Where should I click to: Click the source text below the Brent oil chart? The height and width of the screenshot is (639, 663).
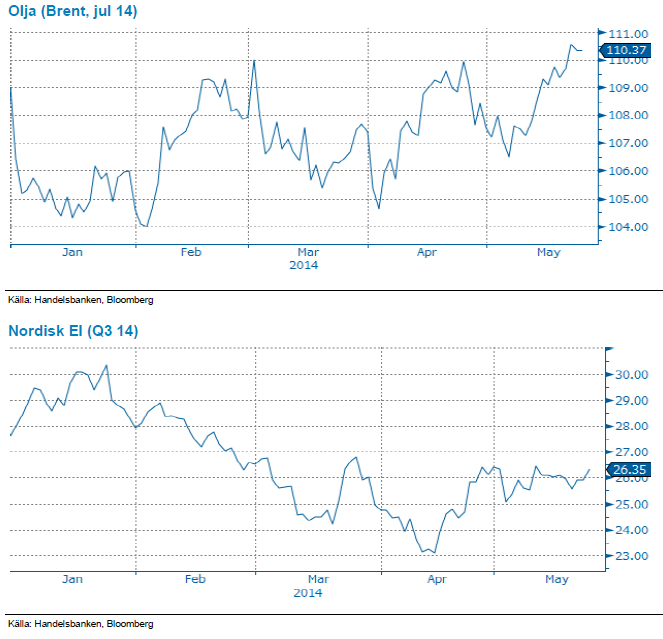tap(81, 298)
